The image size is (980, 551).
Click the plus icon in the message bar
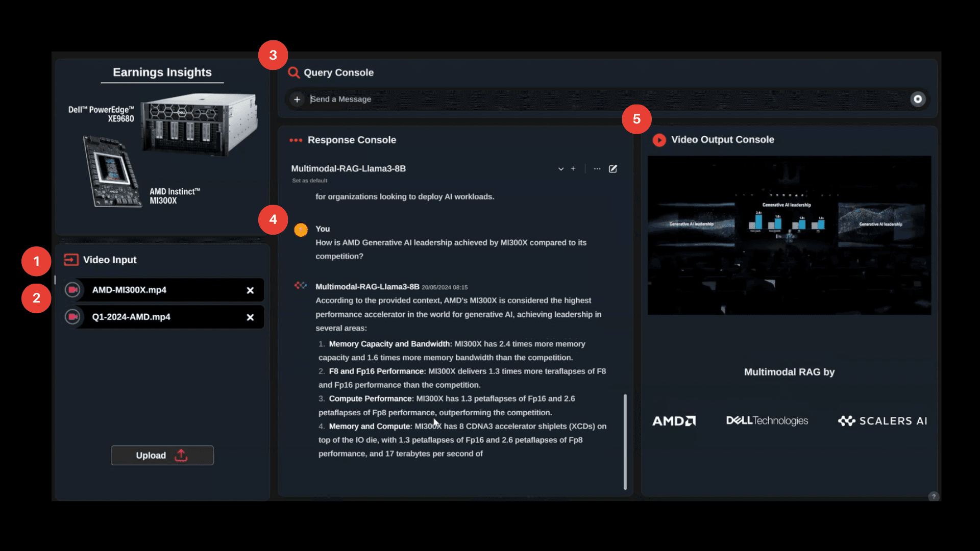coord(297,99)
